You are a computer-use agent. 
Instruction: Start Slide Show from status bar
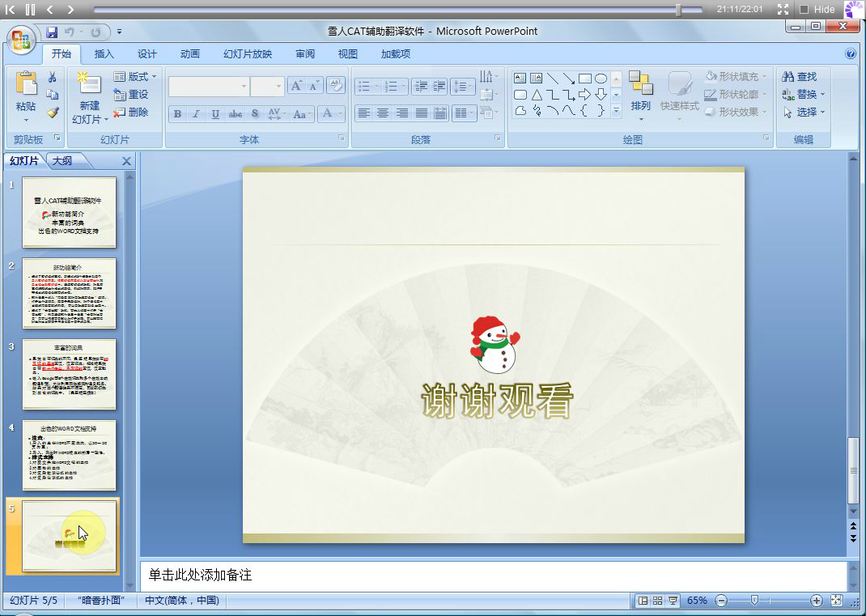(673, 601)
